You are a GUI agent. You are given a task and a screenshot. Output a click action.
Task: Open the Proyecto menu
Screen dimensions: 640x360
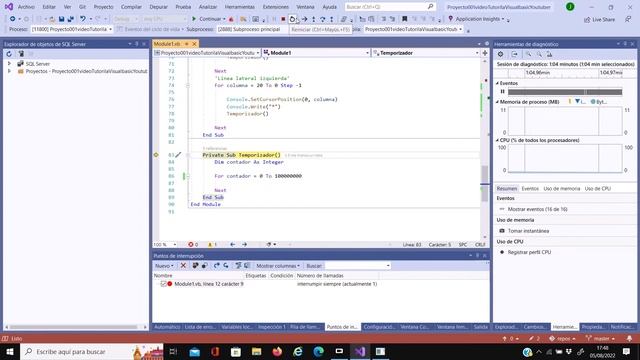point(103,7)
